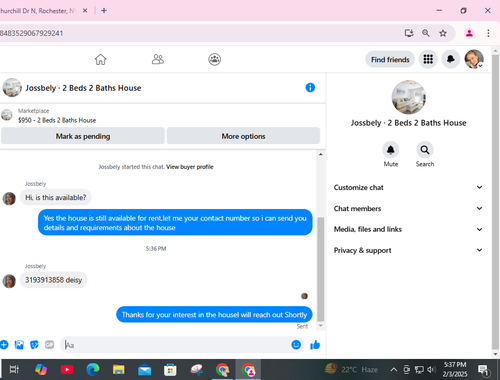Click More options button
The height and width of the screenshot is (380, 500).
coord(243,136)
